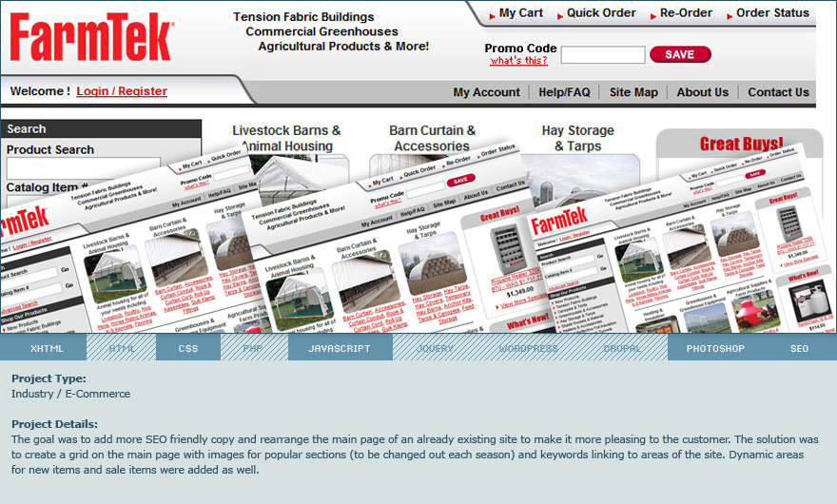Open Site Map menu item
837x504 pixels.
633,92
